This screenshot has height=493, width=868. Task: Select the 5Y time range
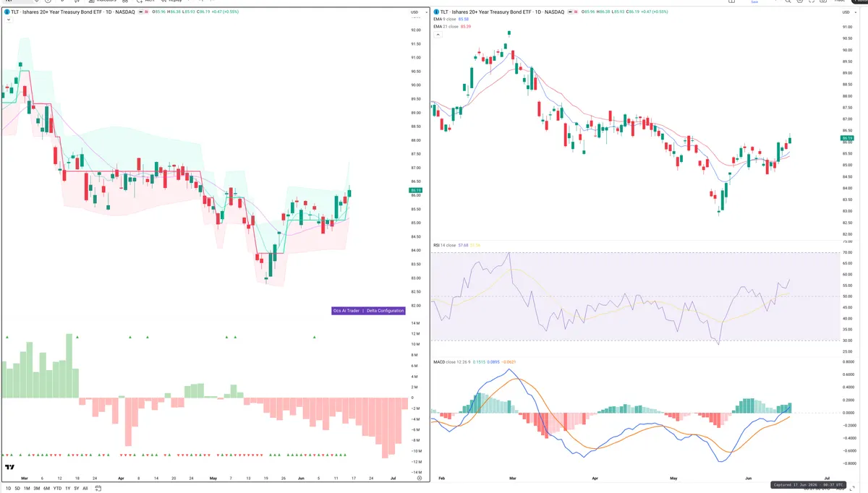[76, 488]
